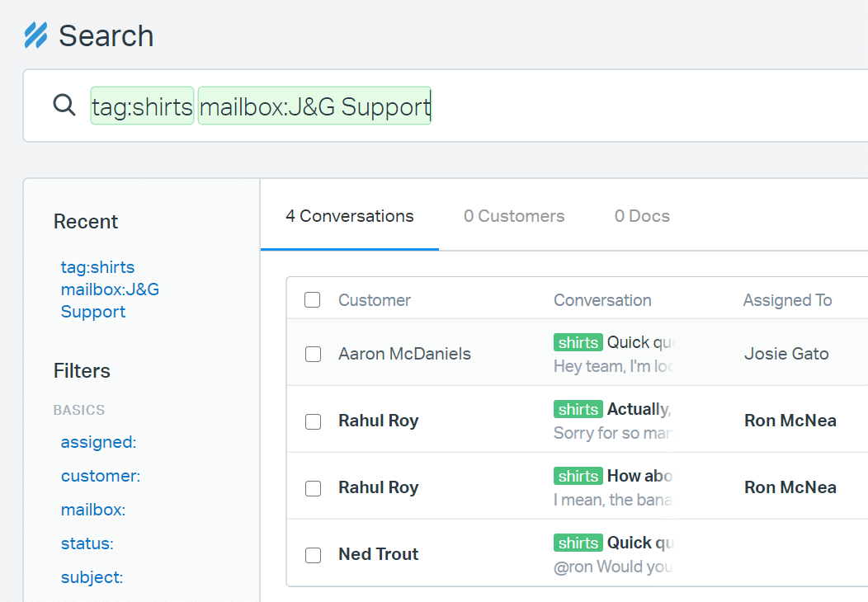
Task: Add the assigned: filter
Action: (x=98, y=442)
